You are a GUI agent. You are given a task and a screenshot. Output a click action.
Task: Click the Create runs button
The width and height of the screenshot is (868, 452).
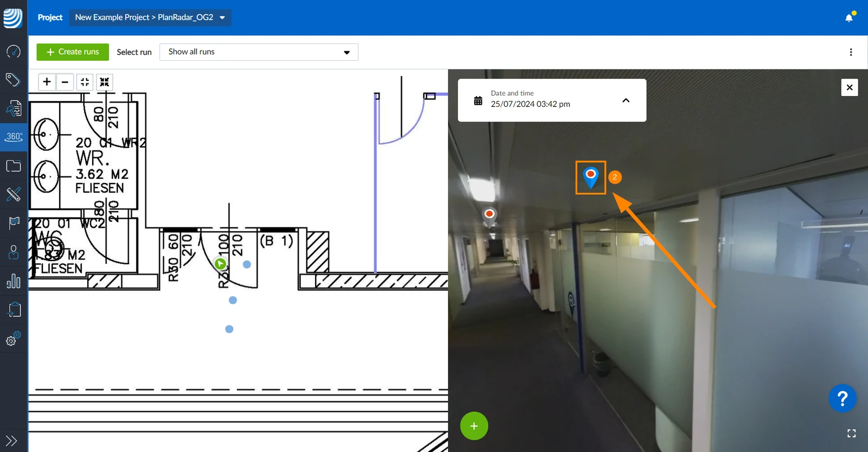click(x=73, y=52)
